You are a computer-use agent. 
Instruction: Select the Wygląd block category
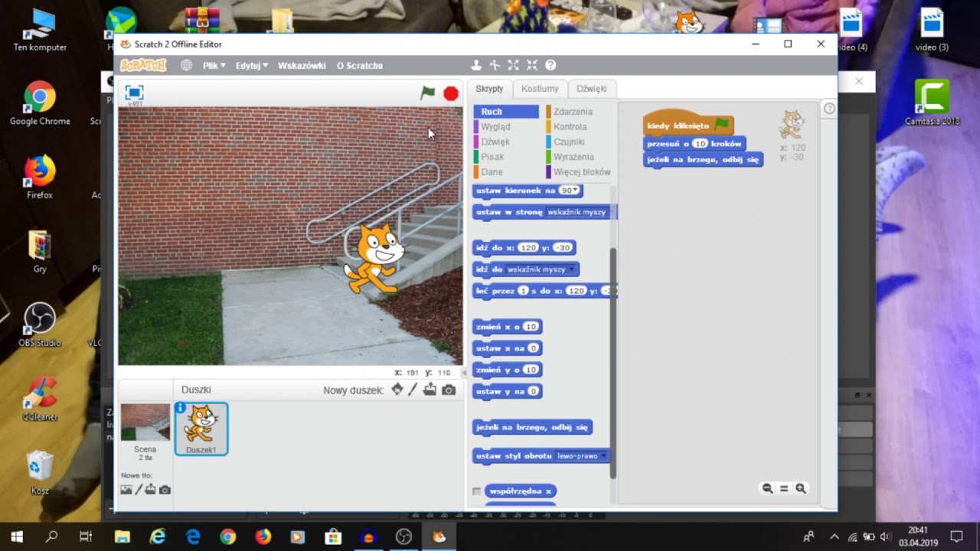[495, 127]
